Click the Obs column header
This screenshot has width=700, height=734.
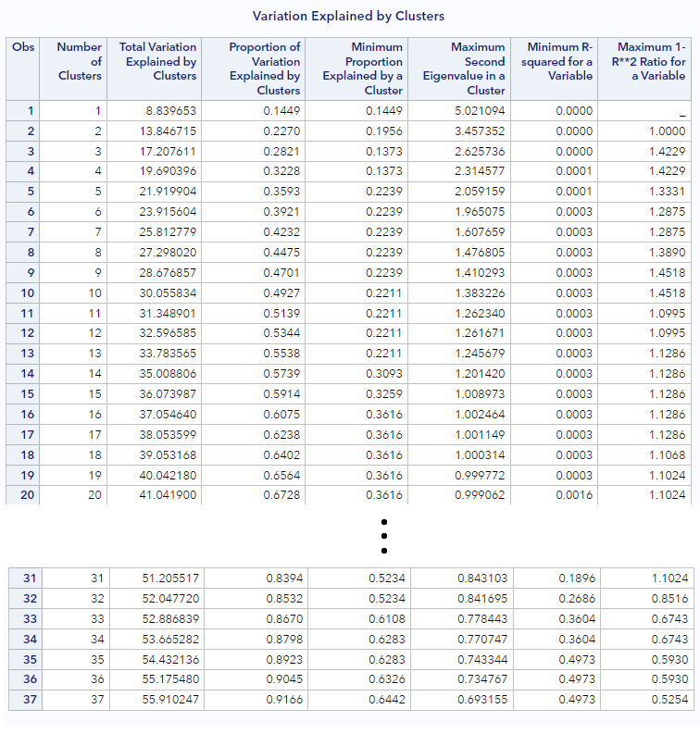click(23, 68)
